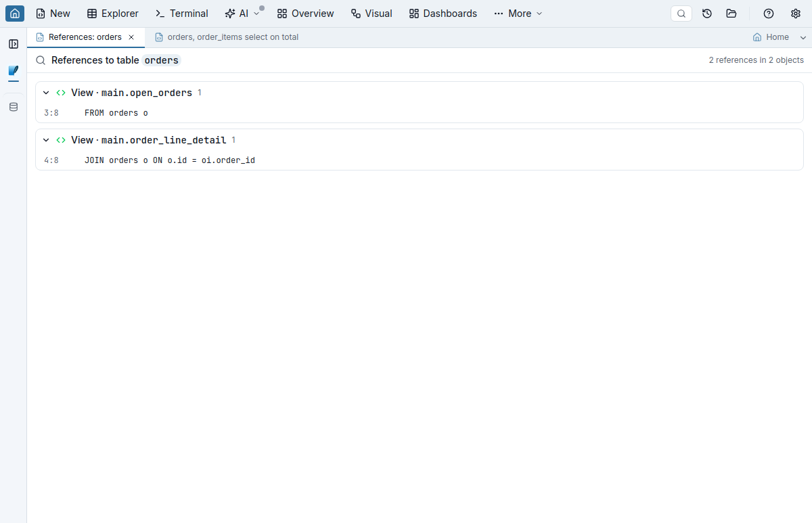Click the View main.order_line_detail header

coord(420,140)
